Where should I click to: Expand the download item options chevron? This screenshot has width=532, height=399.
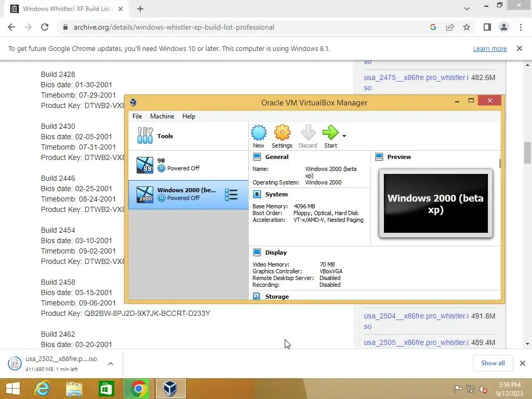click(111, 363)
